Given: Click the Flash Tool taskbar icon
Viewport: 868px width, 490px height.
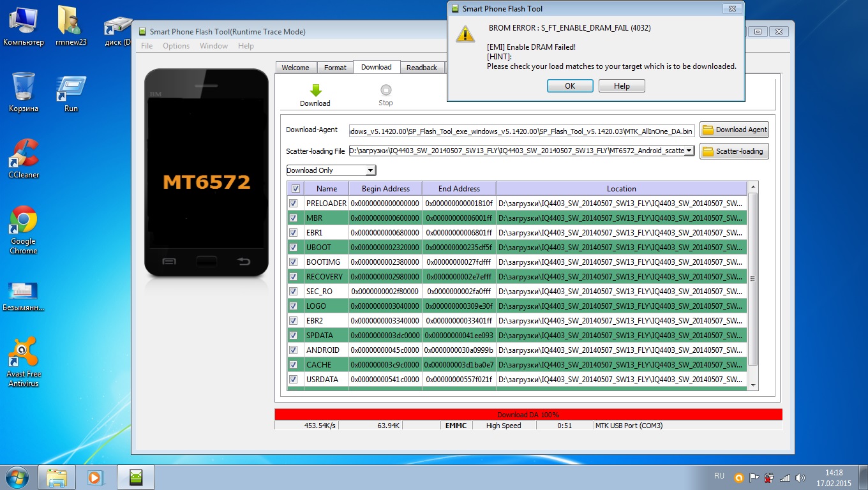Looking at the screenshot, I should [x=135, y=477].
